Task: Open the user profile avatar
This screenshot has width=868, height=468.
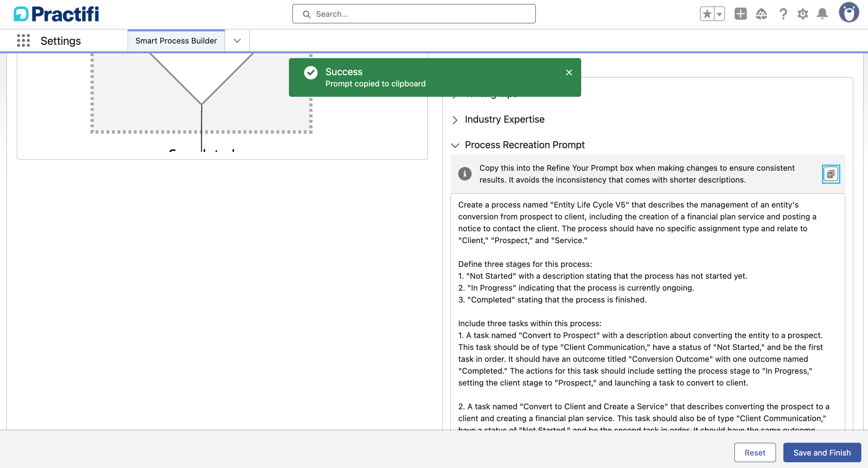Action: [849, 13]
